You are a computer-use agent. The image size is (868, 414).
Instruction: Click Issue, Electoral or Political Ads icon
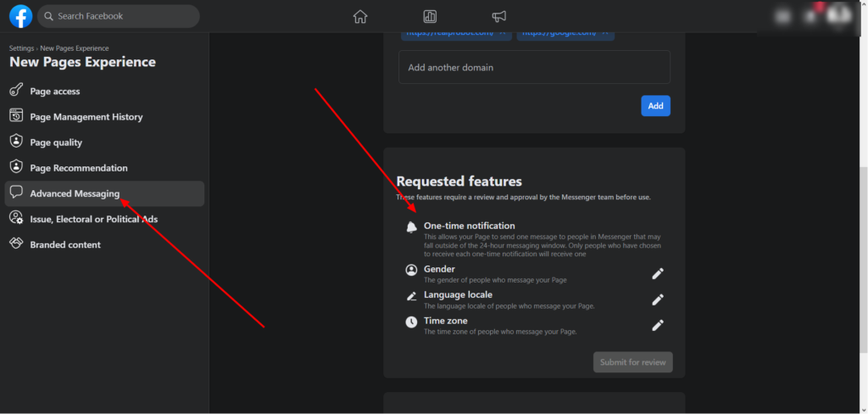click(16, 218)
